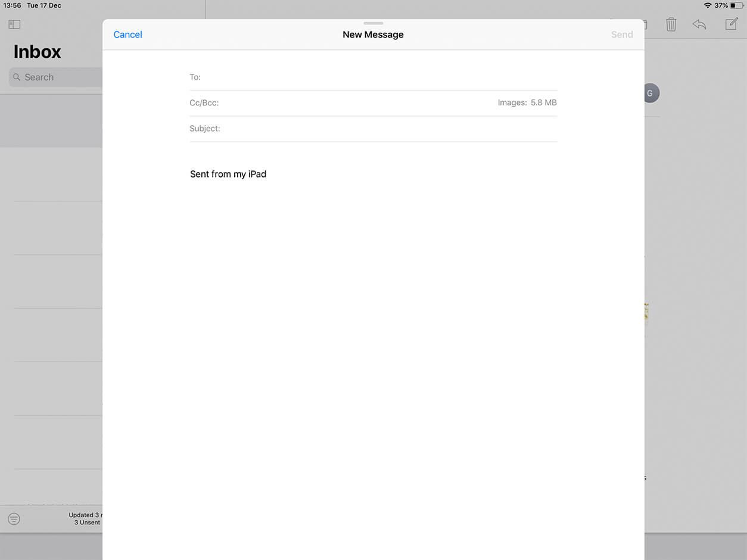Tap the Reply arrow icon
The image size is (747, 560).
coord(699,24)
